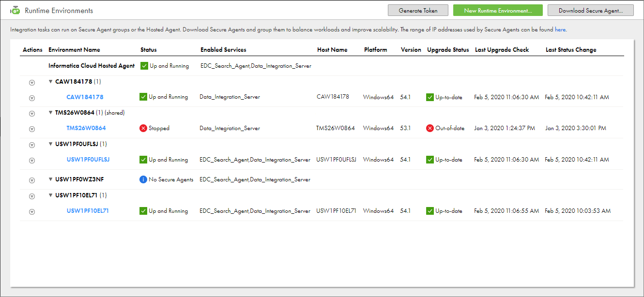Click version 53.1 for TMS26W0864

click(405, 128)
